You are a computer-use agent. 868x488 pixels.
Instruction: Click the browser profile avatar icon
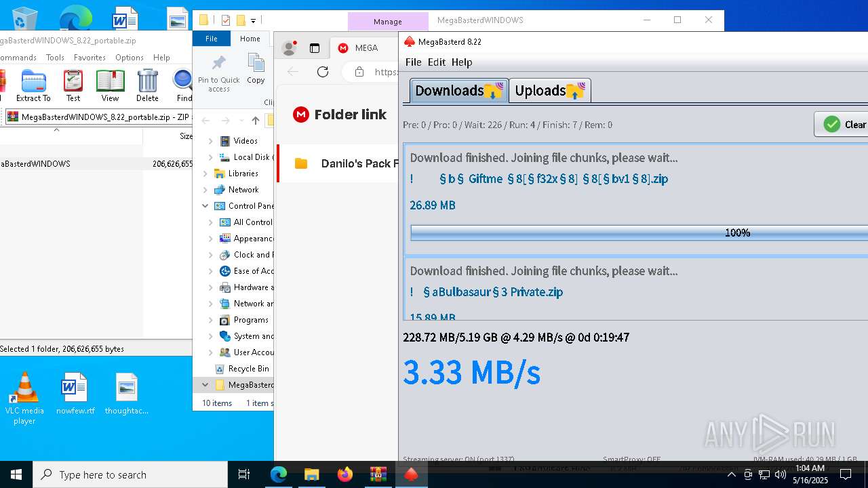[290, 48]
